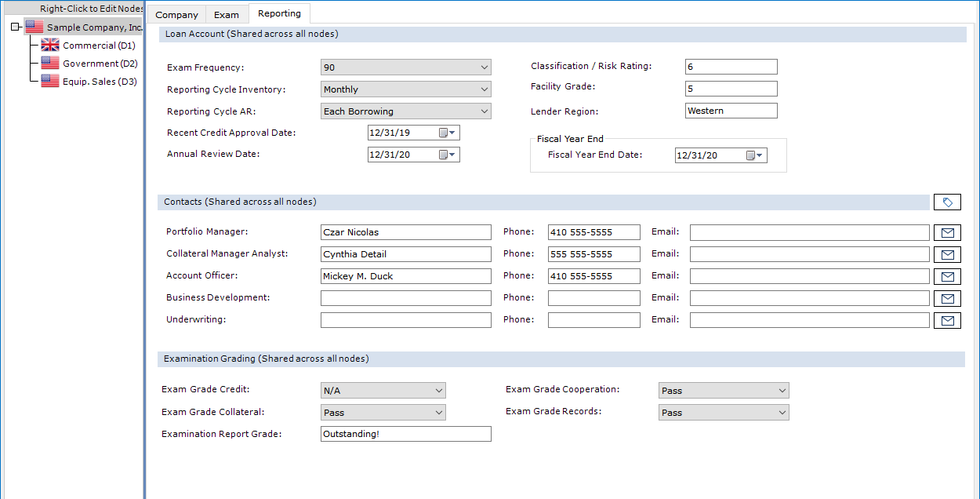Click the UK flag beside Commercial (D1)
The height and width of the screenshot is (499, 980).
tap(49, 45)
